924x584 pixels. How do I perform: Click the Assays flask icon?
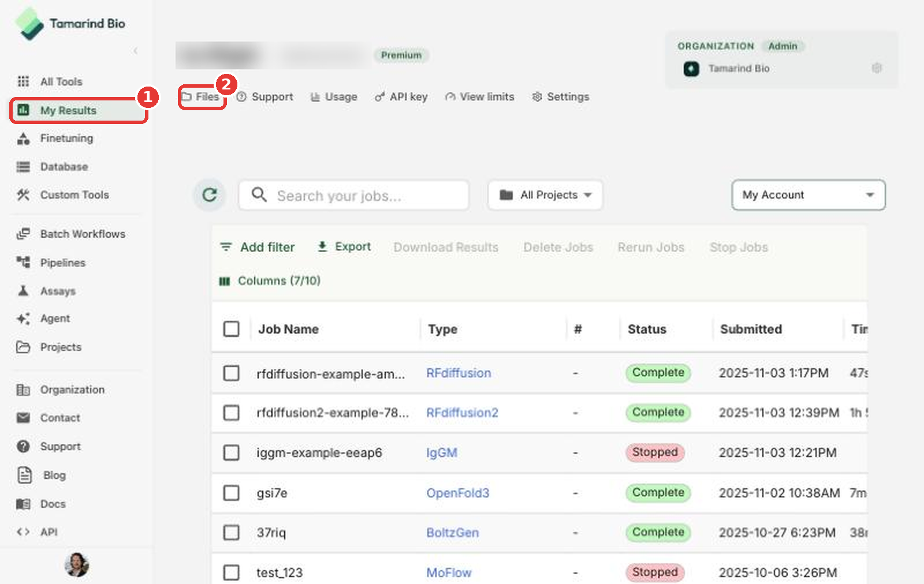tap(23, 291)
